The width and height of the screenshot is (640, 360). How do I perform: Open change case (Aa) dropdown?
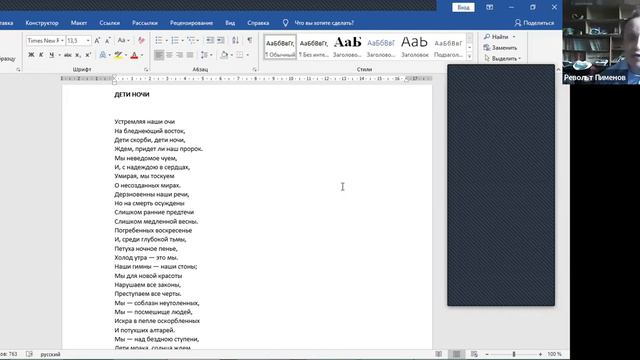coord(123,40)
